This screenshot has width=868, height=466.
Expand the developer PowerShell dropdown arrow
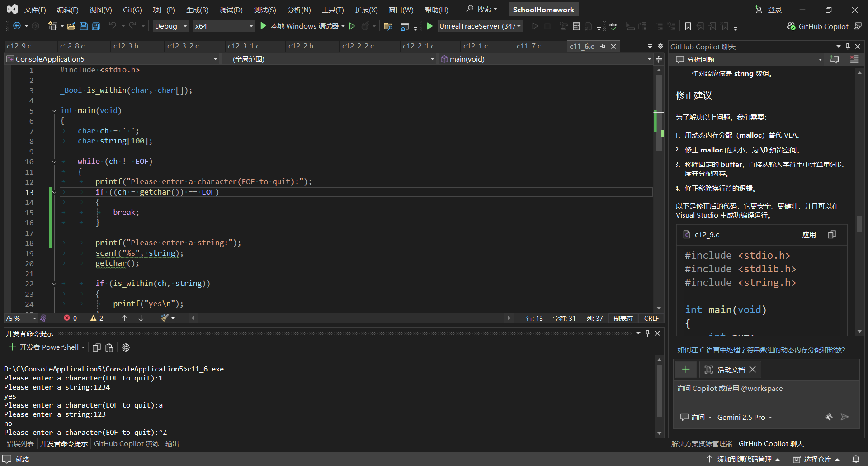tap(83, 347)
